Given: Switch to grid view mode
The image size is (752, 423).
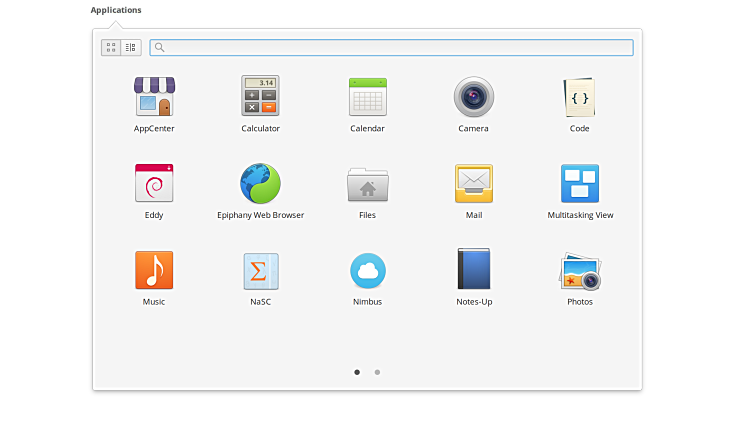Looking at the screenshot, I should [x=111, y=47].
